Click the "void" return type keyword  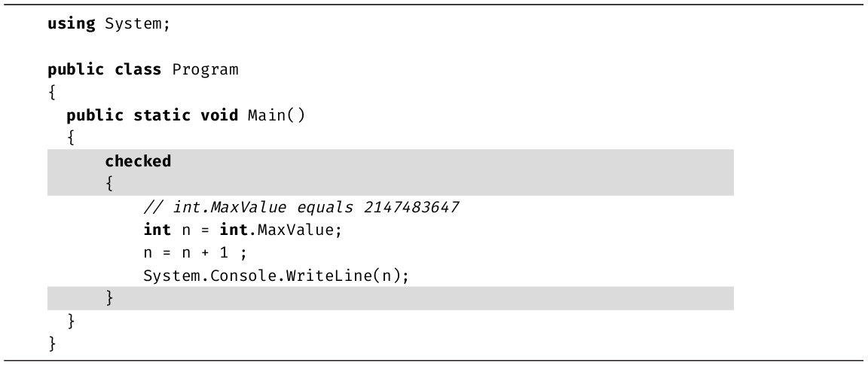(219, 115)
